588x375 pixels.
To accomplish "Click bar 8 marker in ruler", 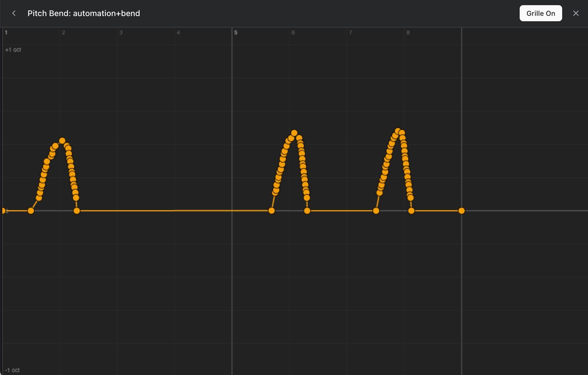I will click(x=408, y=32).
